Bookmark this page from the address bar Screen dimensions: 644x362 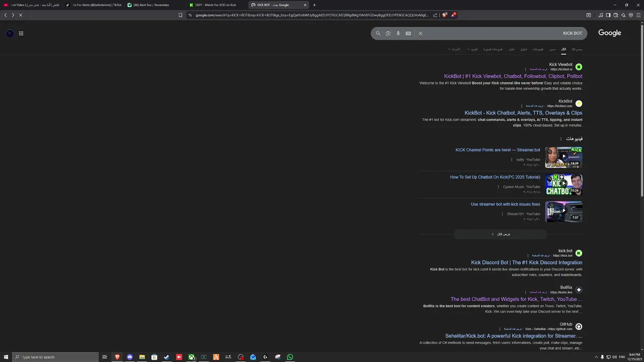(180, 15)
